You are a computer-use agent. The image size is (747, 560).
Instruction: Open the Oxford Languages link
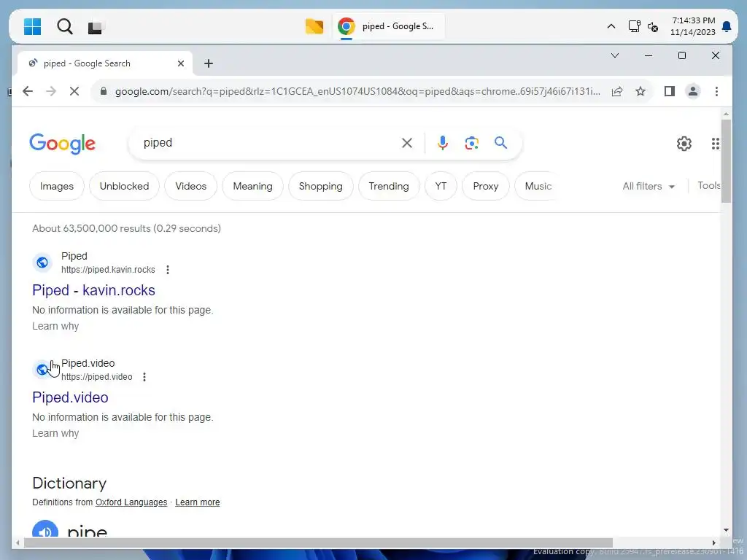[x=131, y=502]
